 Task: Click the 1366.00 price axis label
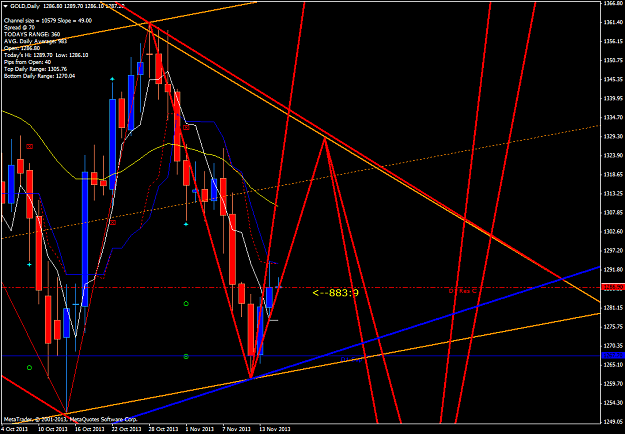tap(613, 3)
